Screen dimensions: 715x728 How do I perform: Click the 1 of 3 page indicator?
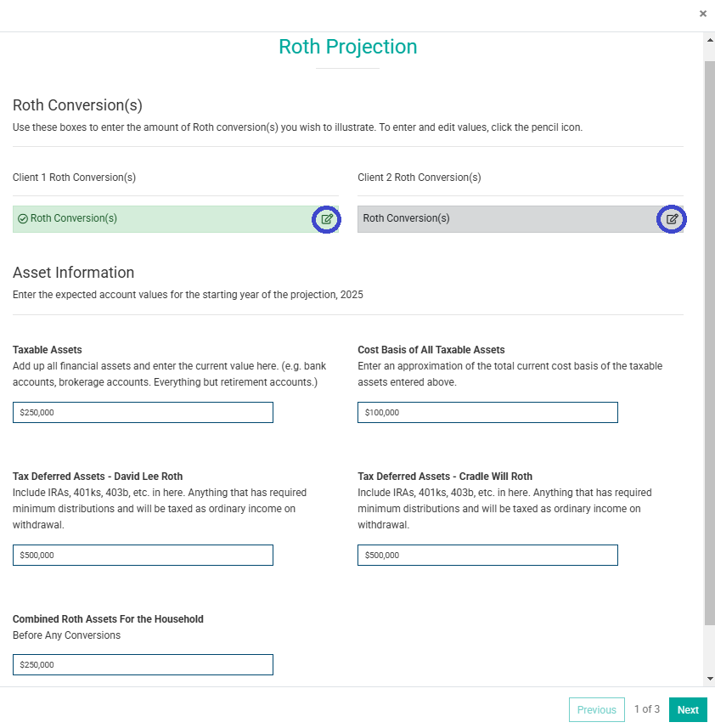(x=647, y=709)
